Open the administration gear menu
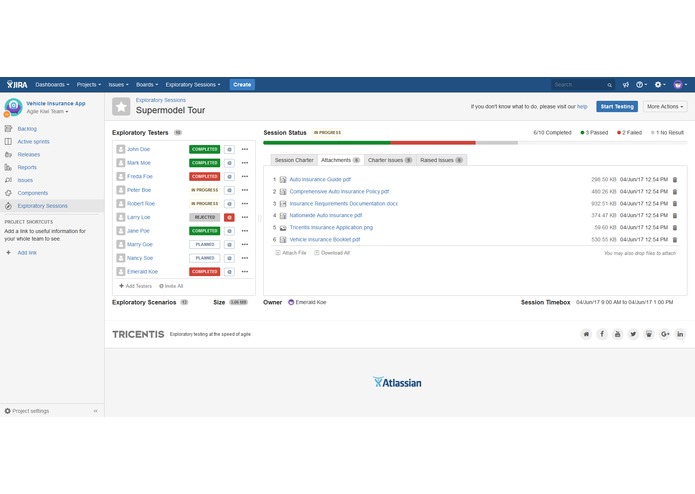Screen dimensions: 695x494 point(660,85)
